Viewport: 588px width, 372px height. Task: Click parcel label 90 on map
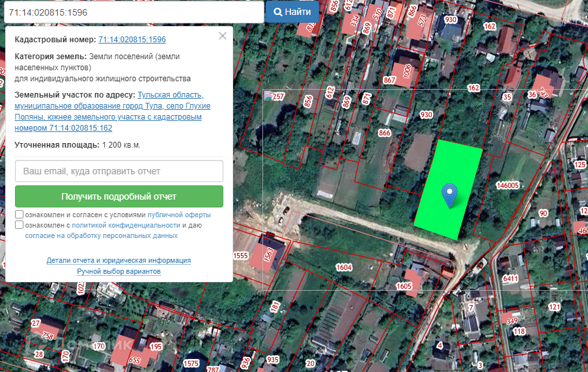click(x=543, y=213)
